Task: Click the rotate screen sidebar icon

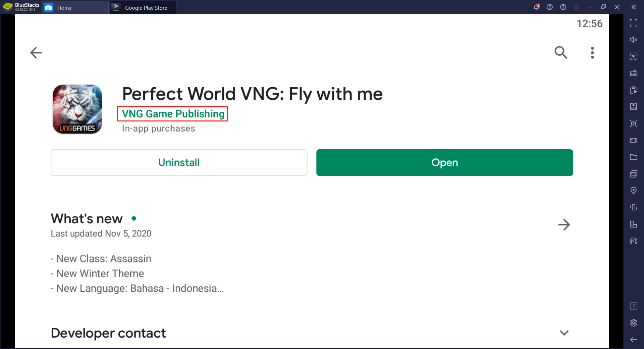Action: coord(634,224)
